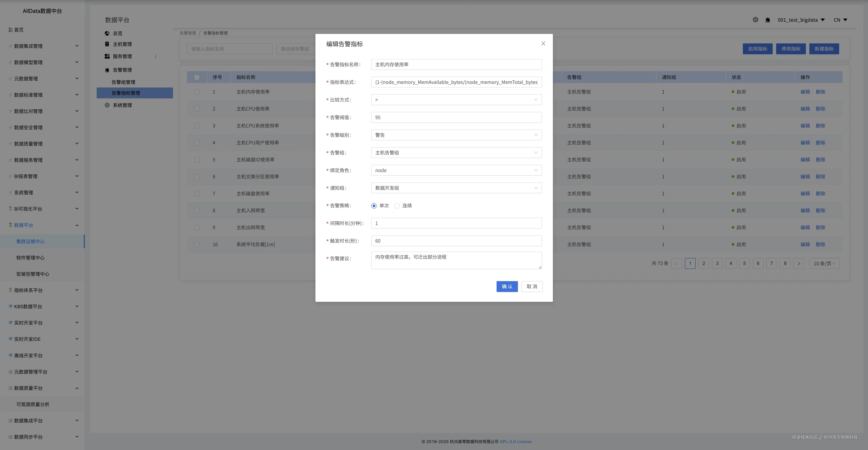Click the alarm bell icon in header
This screenshot has height=450, width=868.
click(768, 20)
